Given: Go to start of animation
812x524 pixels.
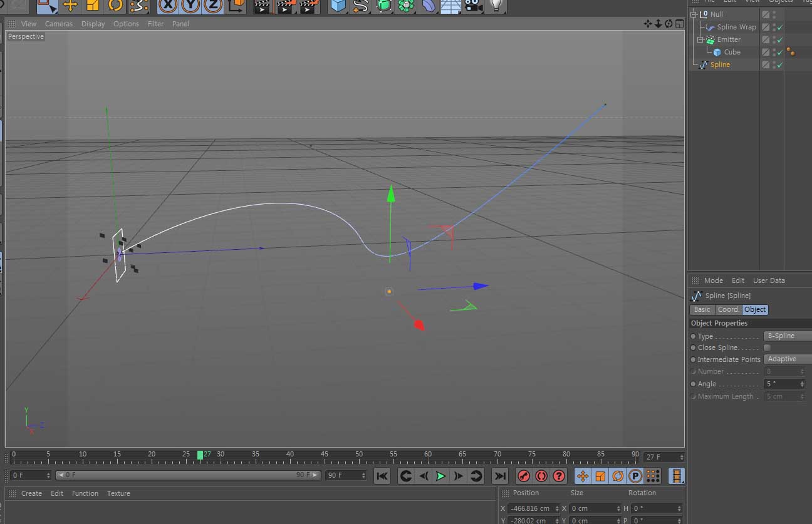Looking at the screenshot, I should click(x=382, y=476).
